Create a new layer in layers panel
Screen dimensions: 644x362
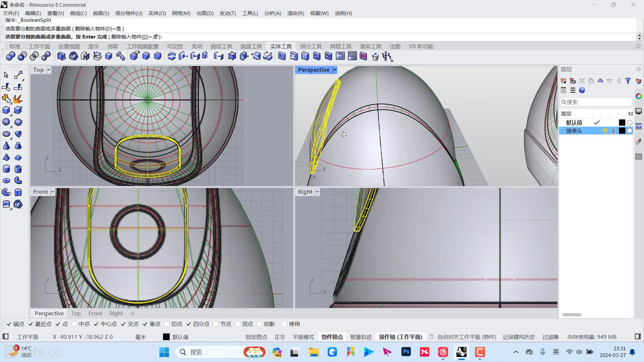click(563, 81)
